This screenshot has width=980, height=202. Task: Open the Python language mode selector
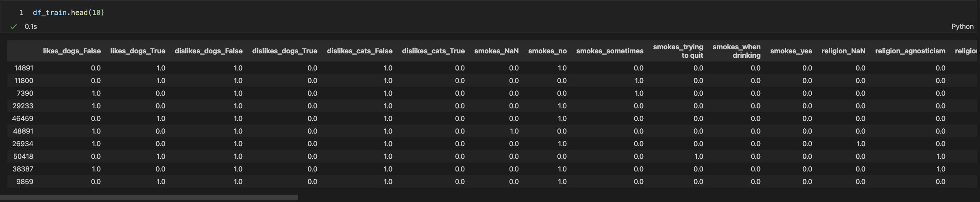[x=962, y=26]
